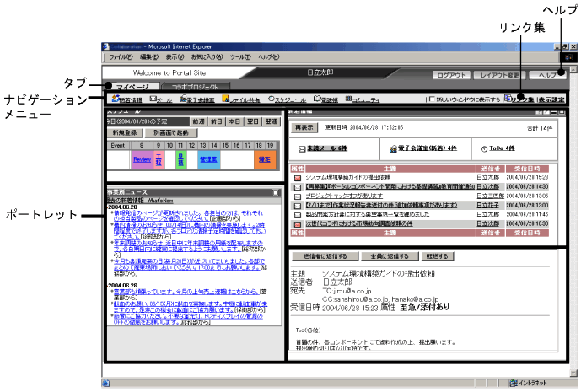581x392 pixels.
Task: Go to 前週 in the schedule
Action: click(198, 121)
